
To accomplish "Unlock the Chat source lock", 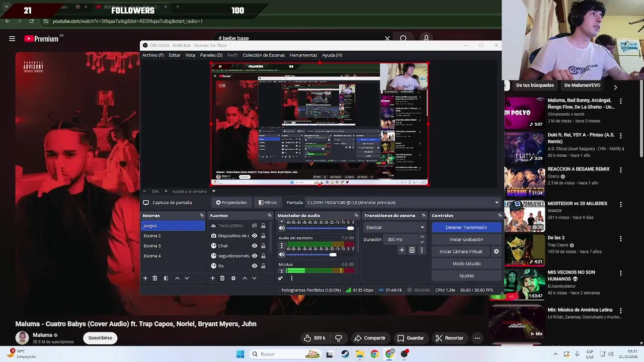I will pos(263,246).
